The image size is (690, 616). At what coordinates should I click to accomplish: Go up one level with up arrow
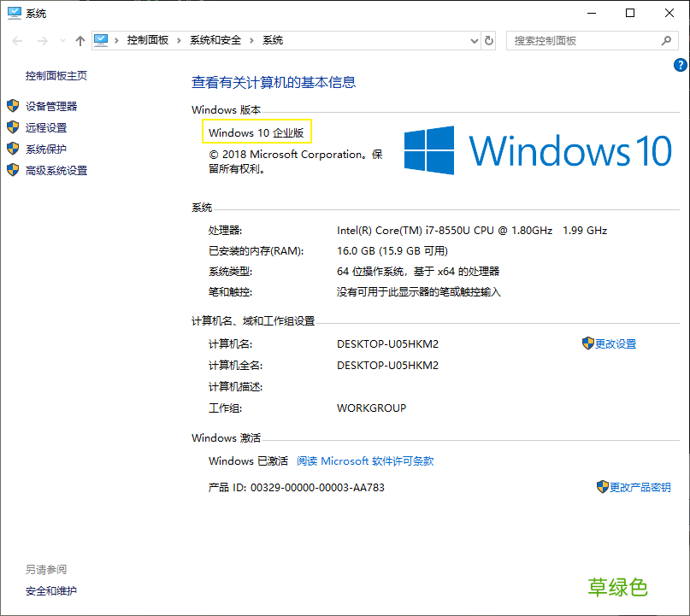(80, 41)
